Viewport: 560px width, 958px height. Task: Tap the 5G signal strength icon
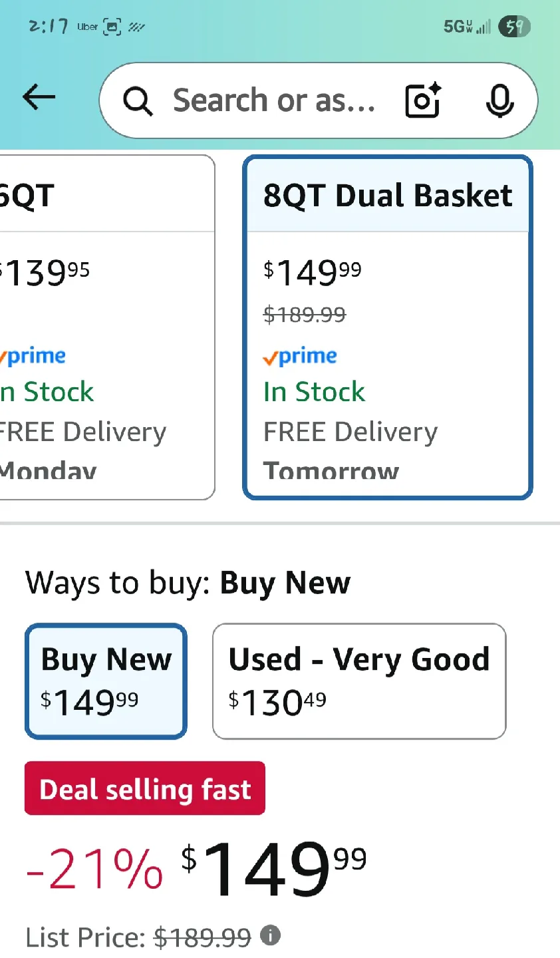pyautogui.click(x=467, y=27)
